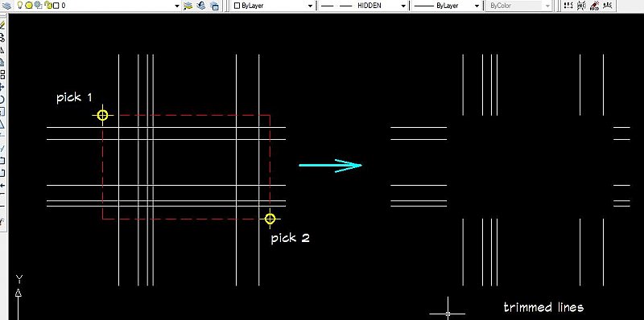Screen dimensions: 644x320
Task: Click the first icon in right text-styles toolbar
Action: pos(568,6)
